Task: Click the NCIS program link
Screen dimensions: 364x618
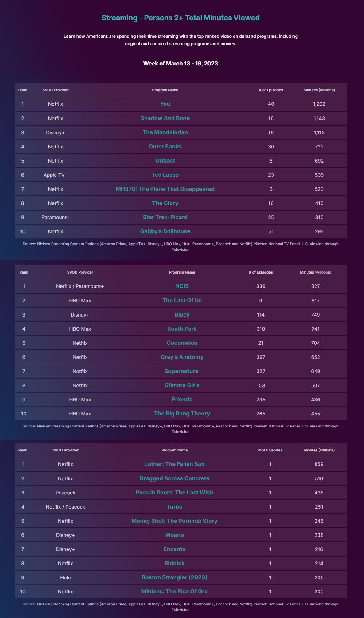Action: tap(182, 286)
